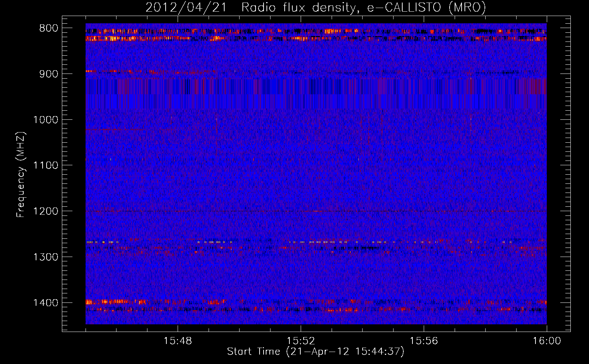Image resolution: width=589 pixels, height=364 pixels.
Task: Click the 1200 frequency tick label
Action: pos(46,211)
